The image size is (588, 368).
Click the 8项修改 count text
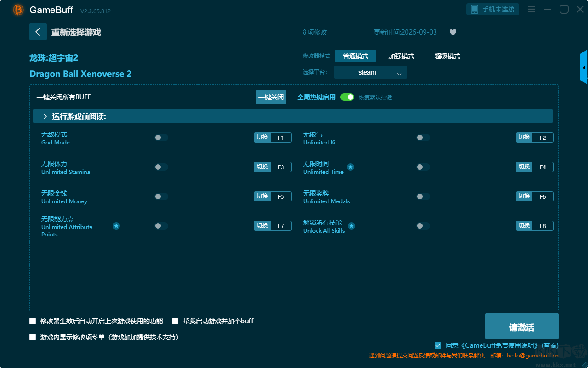click(x=315, y=32)
